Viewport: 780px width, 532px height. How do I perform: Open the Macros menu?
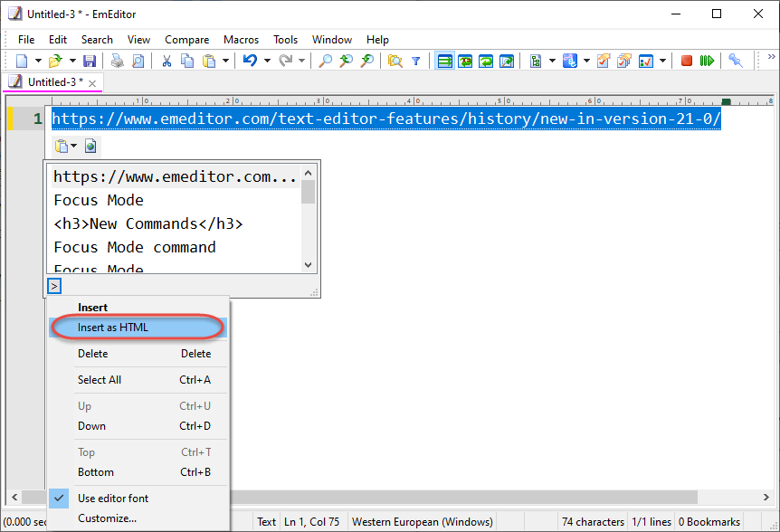coord(242,40)
